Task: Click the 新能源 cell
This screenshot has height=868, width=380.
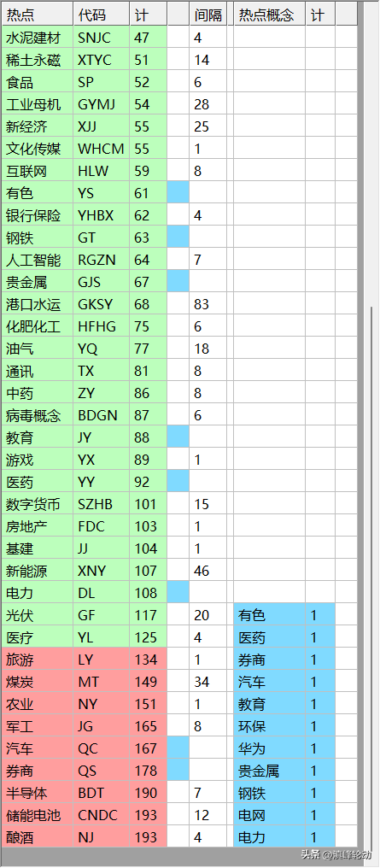Action: 38,571
